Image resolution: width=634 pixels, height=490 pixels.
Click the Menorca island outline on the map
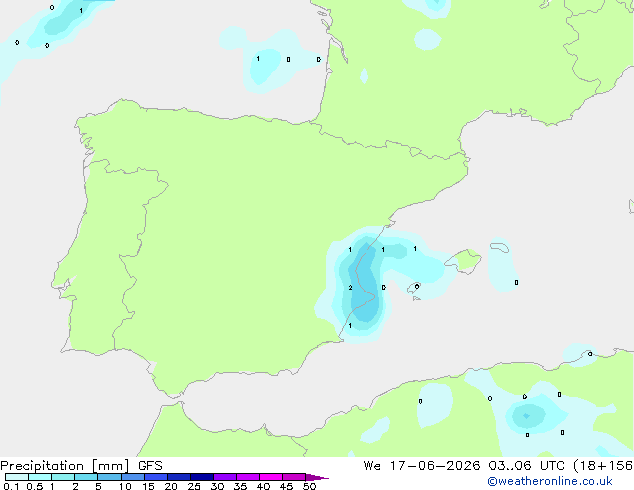tap(499, 247)
